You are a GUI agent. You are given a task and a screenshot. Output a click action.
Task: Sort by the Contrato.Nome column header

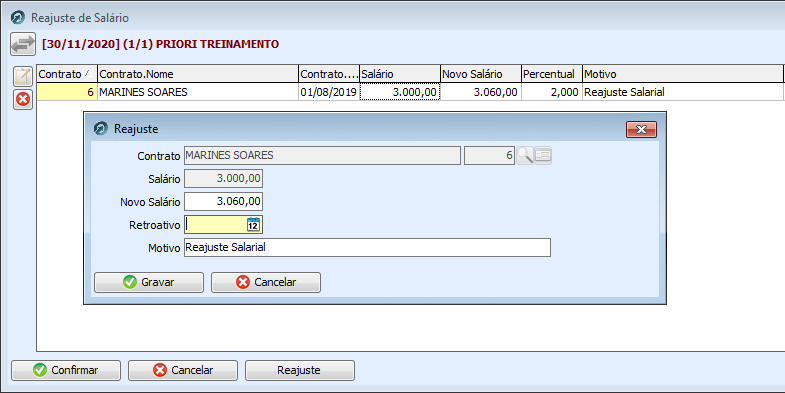pos(198,74)
